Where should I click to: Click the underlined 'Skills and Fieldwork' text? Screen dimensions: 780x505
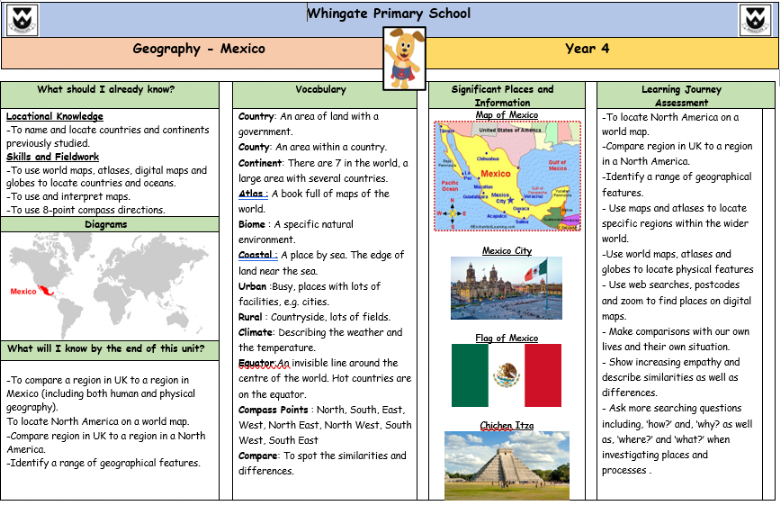point(52,156)
